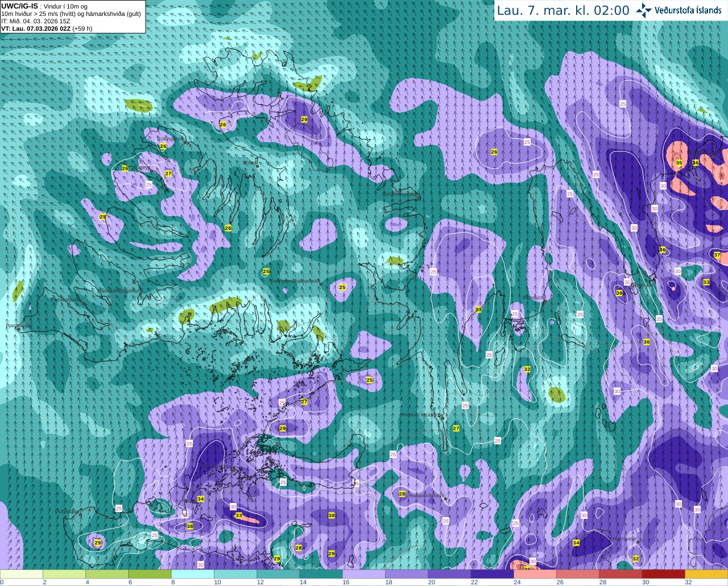Click the Gjögurflugvöllur station label
Viewport: 728px width, 586px height.
(400, 194)
